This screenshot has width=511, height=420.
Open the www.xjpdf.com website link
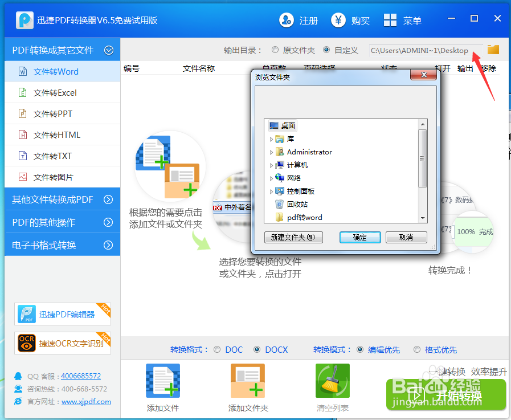pos(86,401)
